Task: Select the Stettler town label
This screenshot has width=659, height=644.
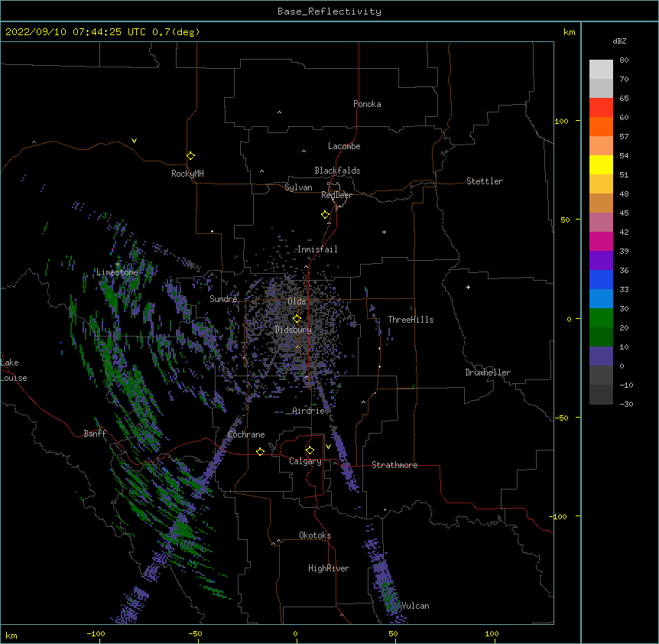Action: pyautogui.click(x=485, y=181)
